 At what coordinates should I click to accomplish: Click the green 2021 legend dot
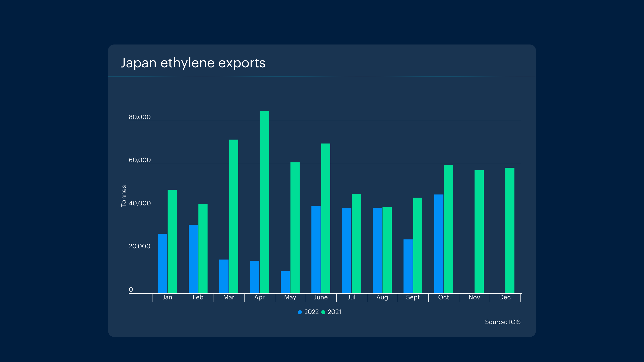tap(323, 312)
